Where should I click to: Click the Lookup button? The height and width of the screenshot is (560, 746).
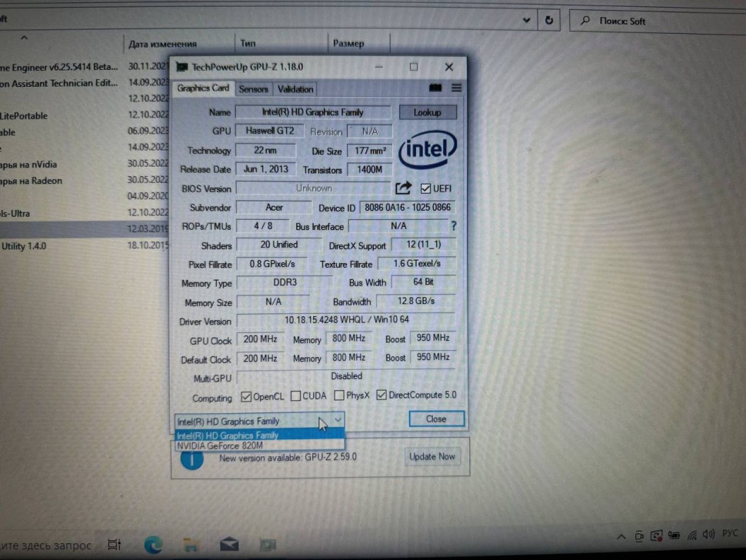[x=428, y=112]
